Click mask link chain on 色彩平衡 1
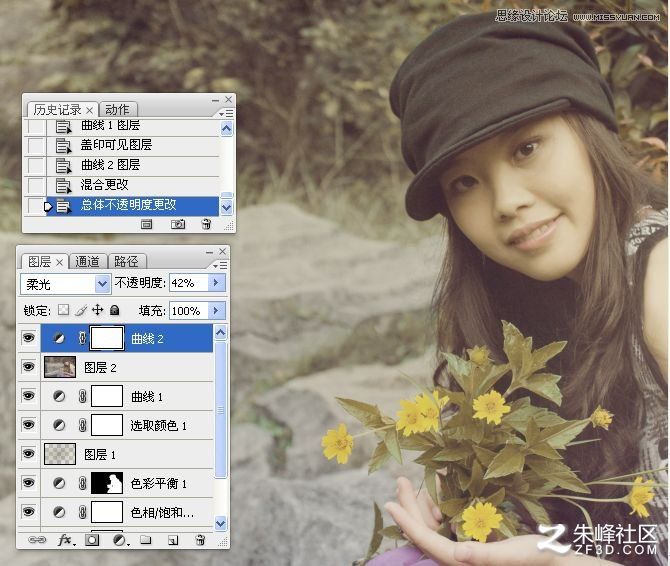This screenshot has width=670, height=566. pos(82,483)
